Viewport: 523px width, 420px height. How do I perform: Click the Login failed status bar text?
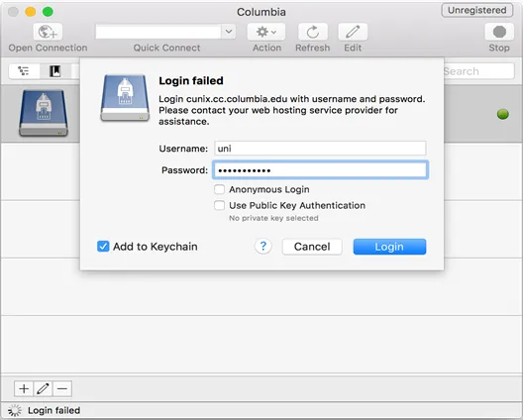(54, 410)
